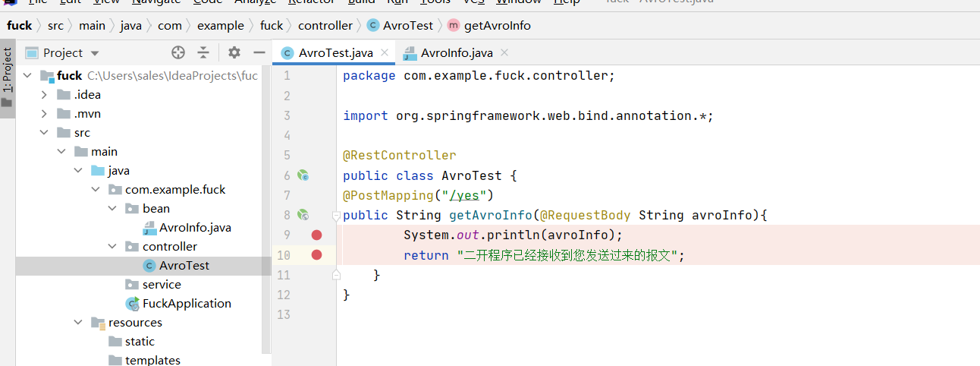Open Project panel settings gear
The width and height of the screenshot is (980, 366).
pos(234,52)
